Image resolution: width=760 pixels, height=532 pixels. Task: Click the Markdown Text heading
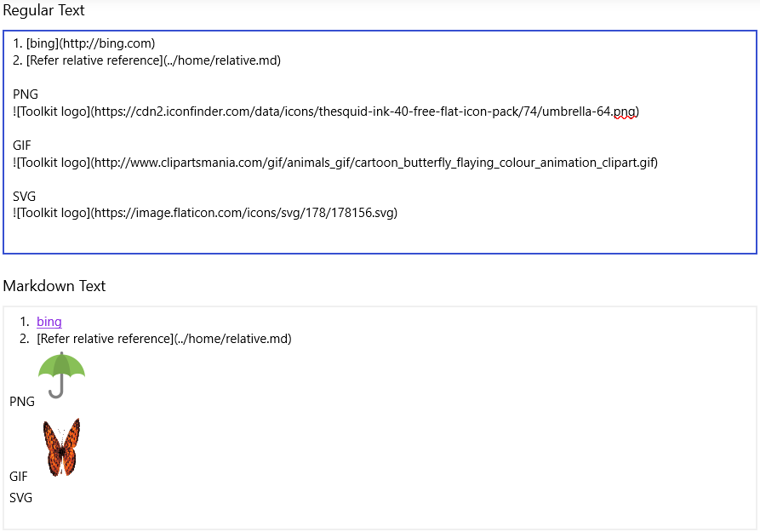54,286
